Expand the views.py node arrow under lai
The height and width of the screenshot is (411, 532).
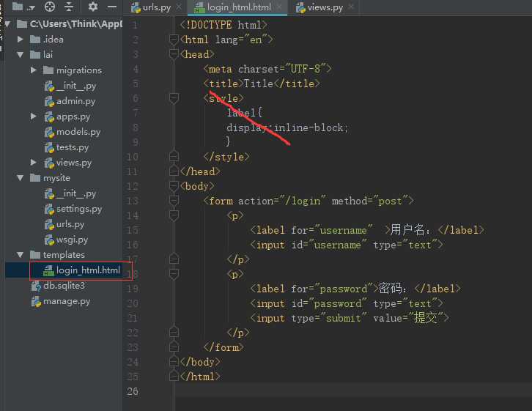coord(33,163)
